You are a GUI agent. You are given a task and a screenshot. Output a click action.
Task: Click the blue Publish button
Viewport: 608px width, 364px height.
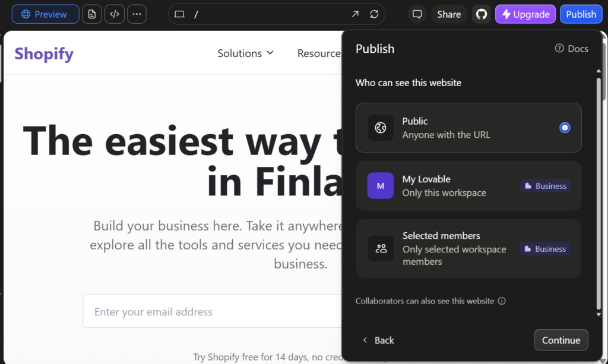click(x=581, y=14)
